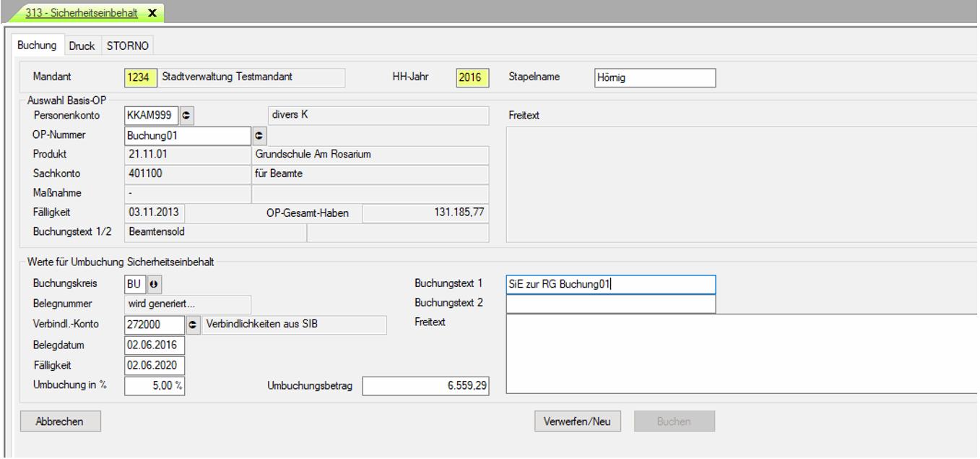The image size is (980, 459).
Task: Select the Buchung tab
Action: 37,46
